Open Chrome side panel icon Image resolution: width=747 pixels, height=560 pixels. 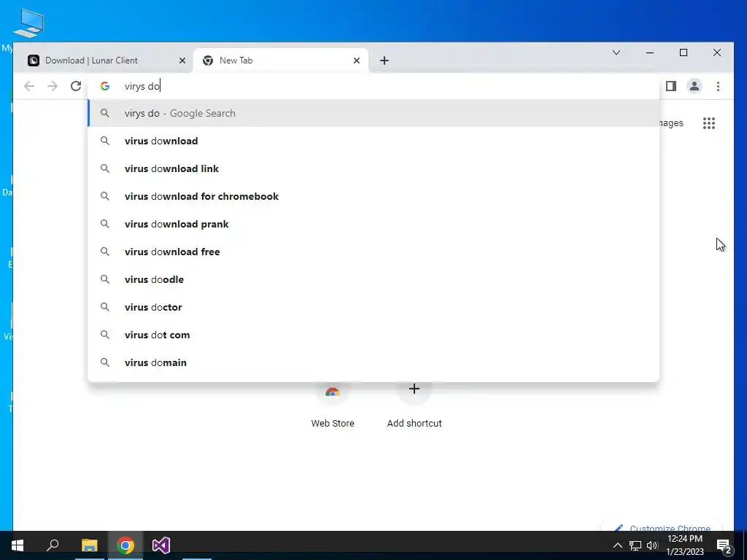[671, 86]
